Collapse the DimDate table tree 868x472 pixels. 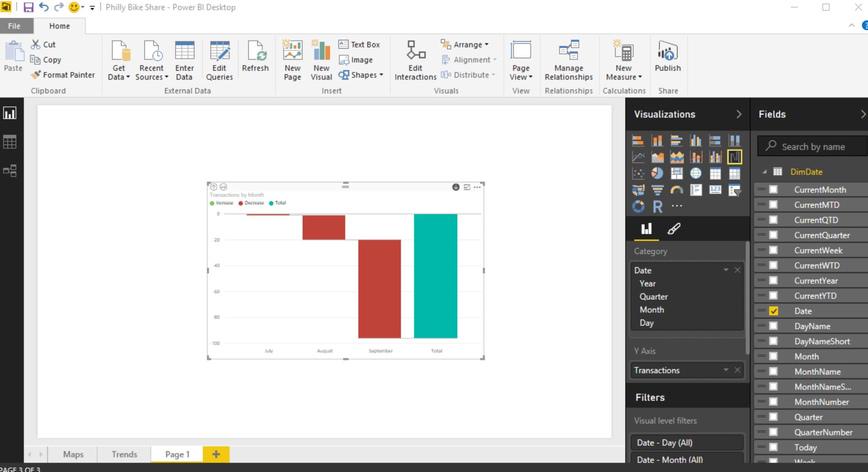764,172
